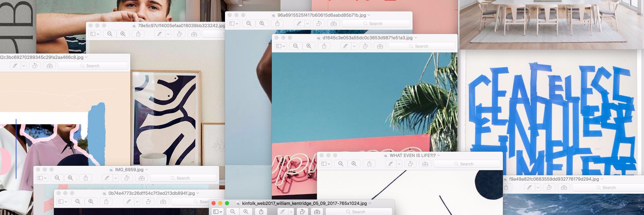
Task: Zoom out in the IMG_6959.jpg window
Action: [x=57, y=178]
